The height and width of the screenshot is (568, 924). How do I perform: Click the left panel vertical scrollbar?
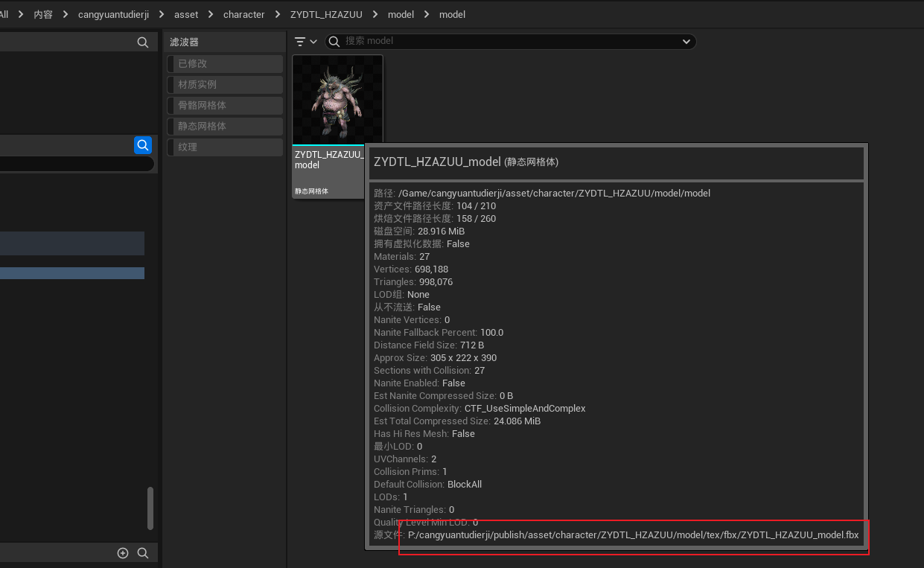[150, 508]
